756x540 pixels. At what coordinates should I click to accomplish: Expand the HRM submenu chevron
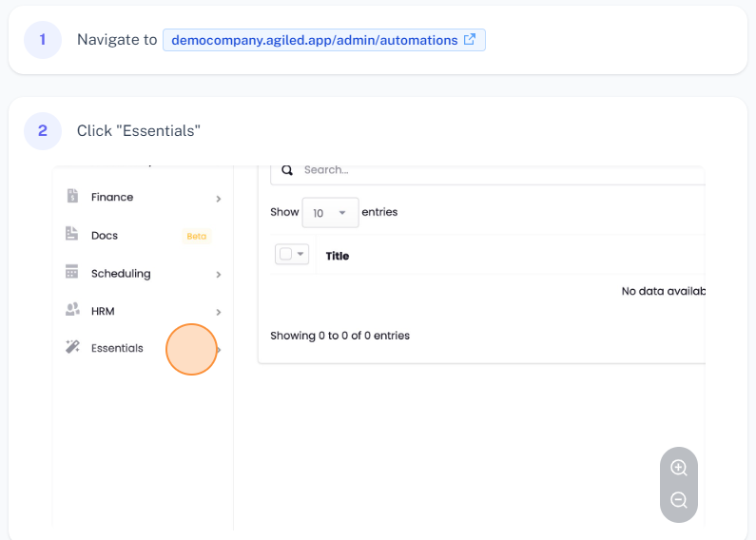coord(219,312)
